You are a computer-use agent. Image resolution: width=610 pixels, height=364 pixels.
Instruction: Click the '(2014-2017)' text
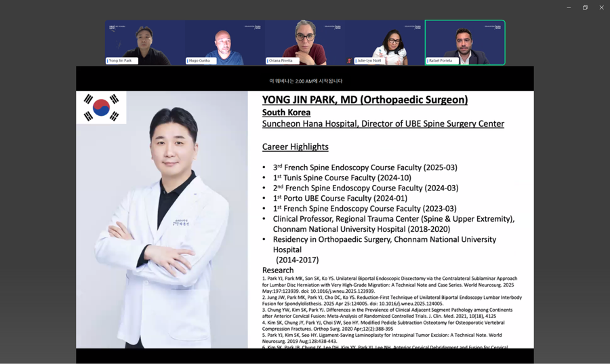click(x=298, y=260)
